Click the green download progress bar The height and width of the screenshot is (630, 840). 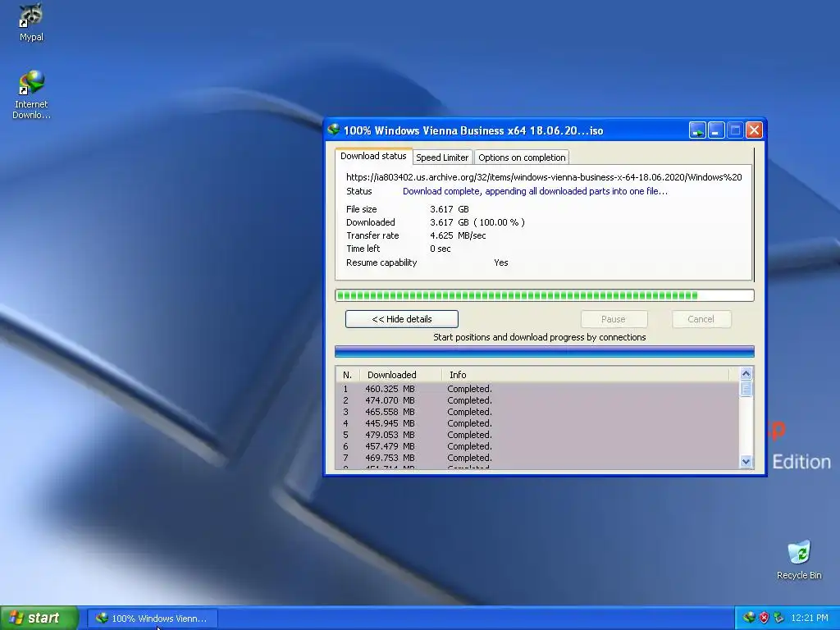pos(545,295)
